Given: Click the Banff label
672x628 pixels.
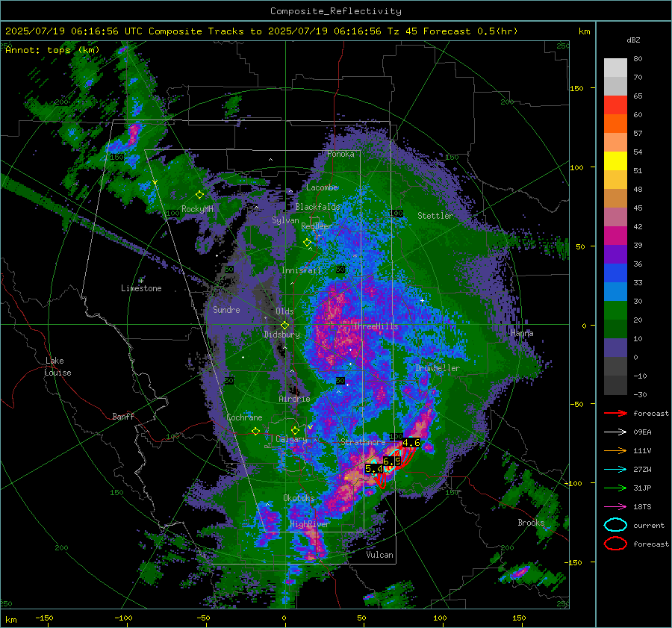Looking at the screenshot, I should coord(123,416).
